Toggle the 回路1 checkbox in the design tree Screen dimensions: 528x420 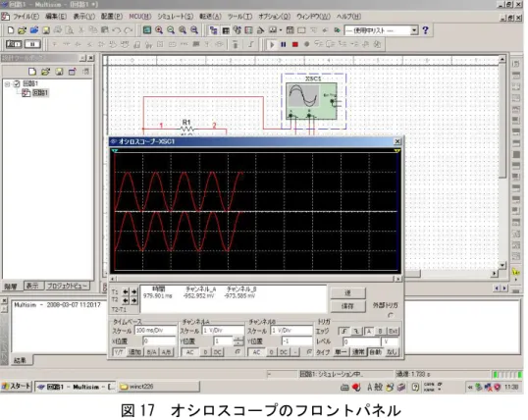pos(17,83)
